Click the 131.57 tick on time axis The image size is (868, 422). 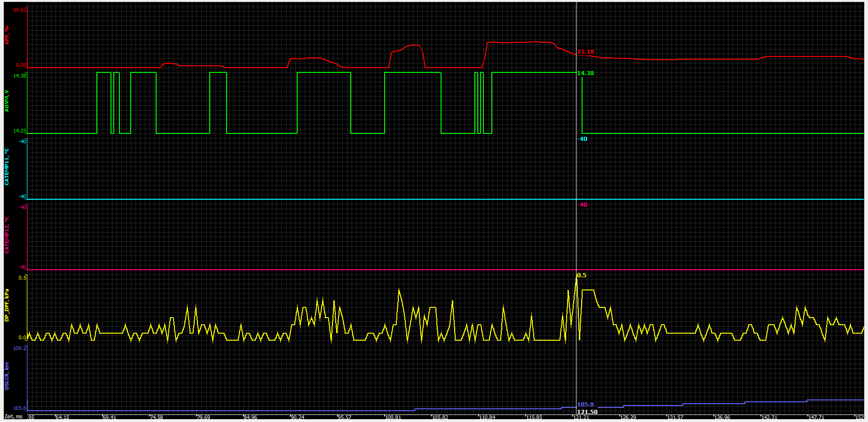(x=675, y=417)
